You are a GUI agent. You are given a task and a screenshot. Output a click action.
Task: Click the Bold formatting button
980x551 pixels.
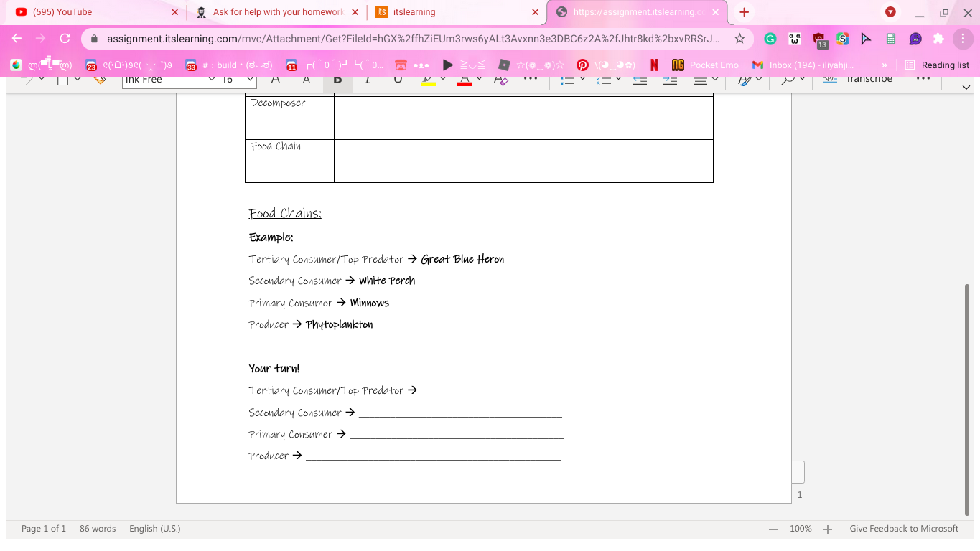coord(337,80)
